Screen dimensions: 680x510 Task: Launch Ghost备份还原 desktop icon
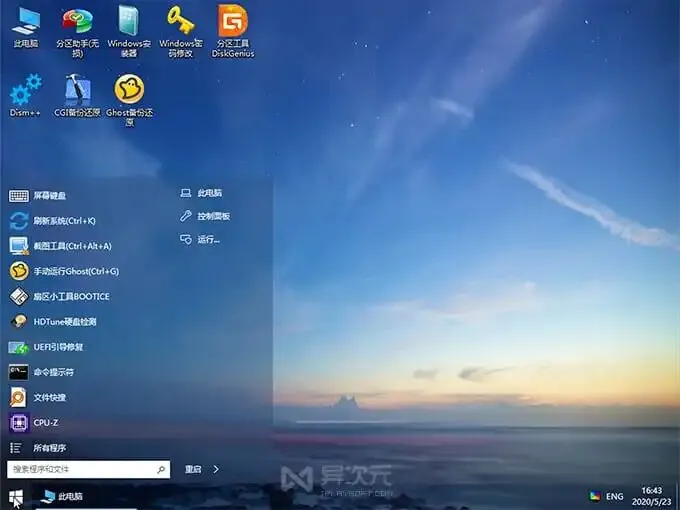click(x=129, y=100)
